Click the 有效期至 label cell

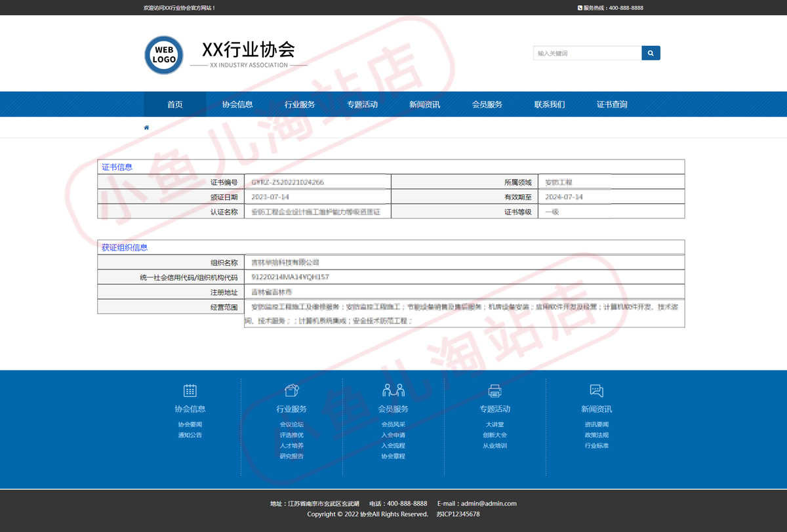click(464, 197)
